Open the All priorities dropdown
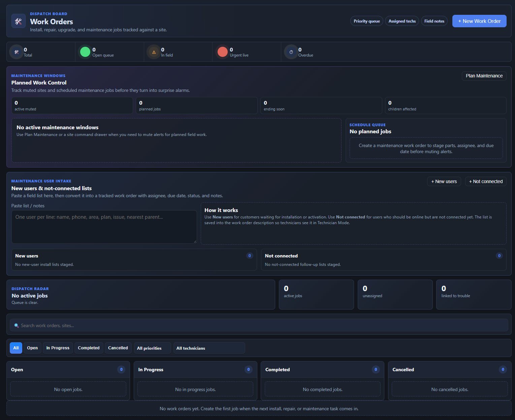 153,348
